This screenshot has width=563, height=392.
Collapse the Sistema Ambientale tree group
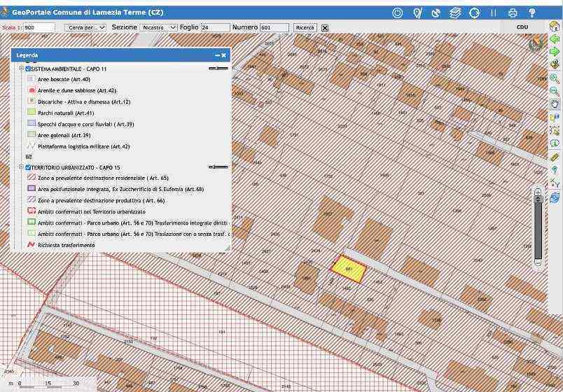coord(22,69)
